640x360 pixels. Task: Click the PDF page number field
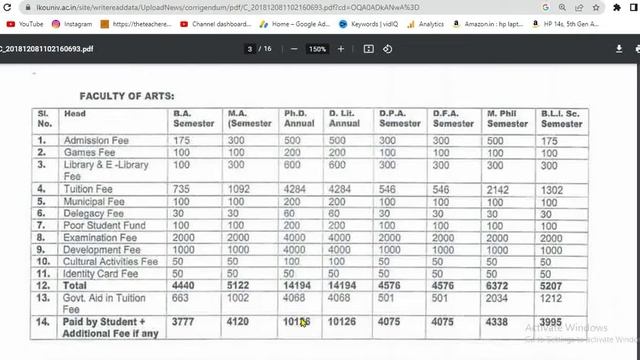250,49
